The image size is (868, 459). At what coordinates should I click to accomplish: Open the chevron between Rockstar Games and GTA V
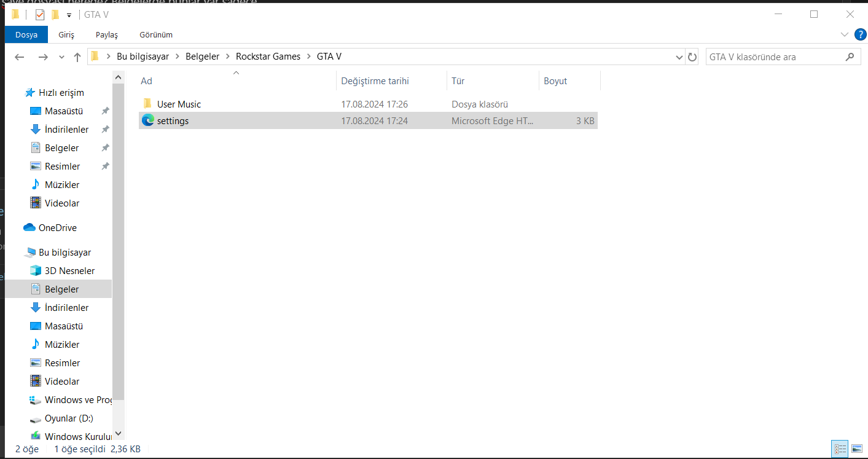(309, 57)
